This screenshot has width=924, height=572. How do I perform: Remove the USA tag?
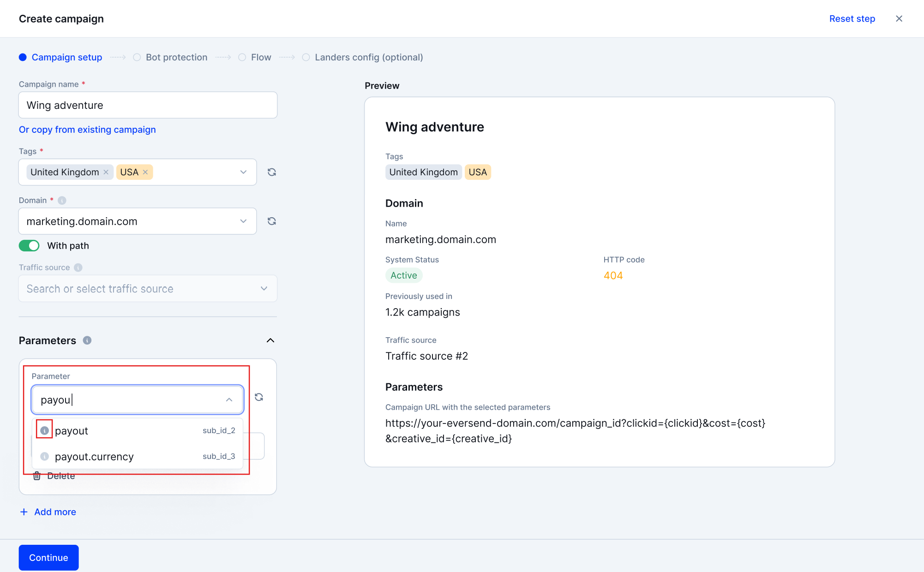(145, 172)
